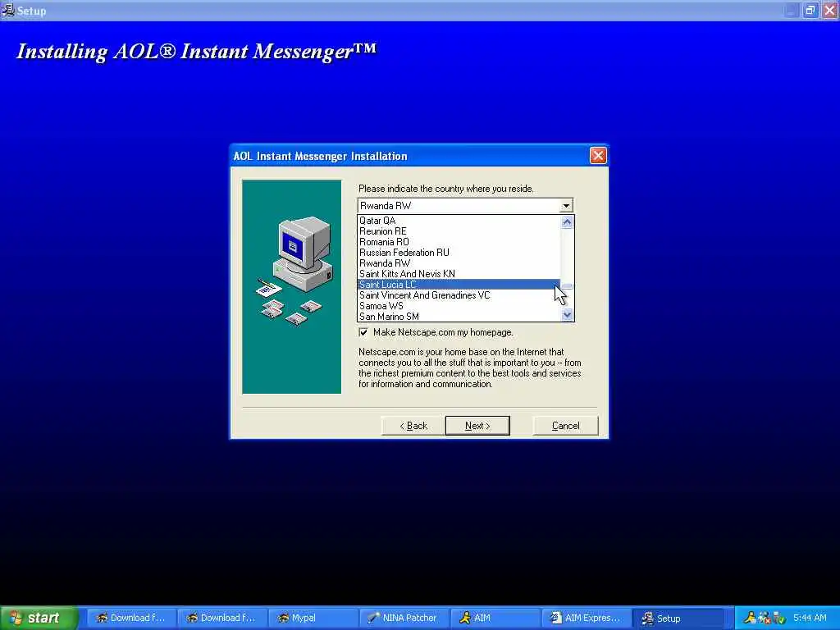
Task: Select Setup taskbar button
Action: pyautogui.click(x=677, y=619)
